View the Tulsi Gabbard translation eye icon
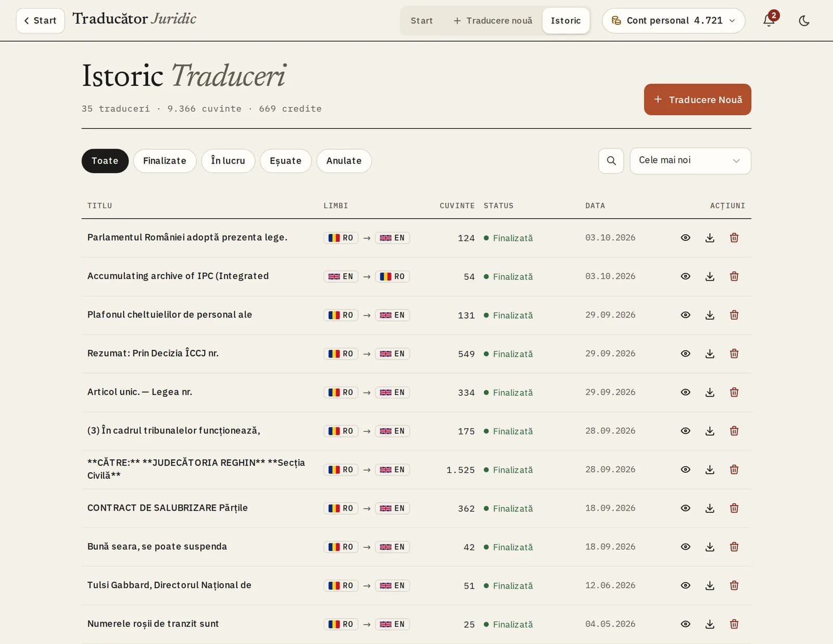This screenshot has height=644, width=833. pyautogui.click(x=686, y=586)
